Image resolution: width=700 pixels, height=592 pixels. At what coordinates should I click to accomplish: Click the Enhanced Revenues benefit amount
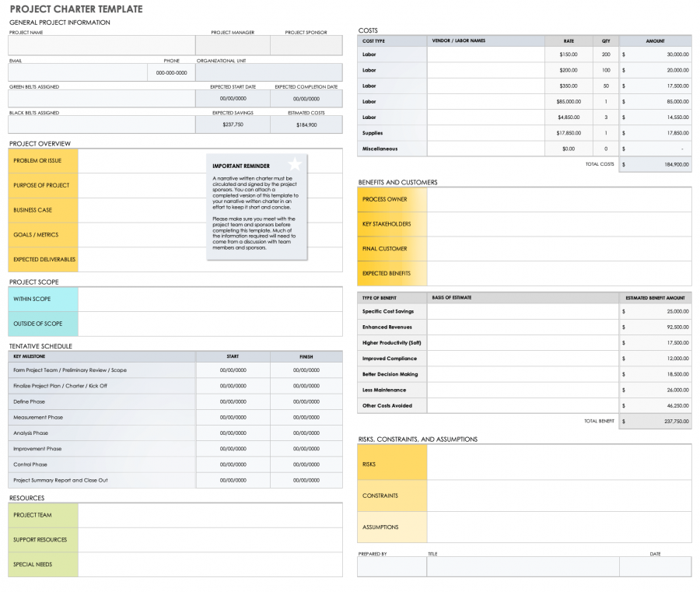click(x=657, y=327)
